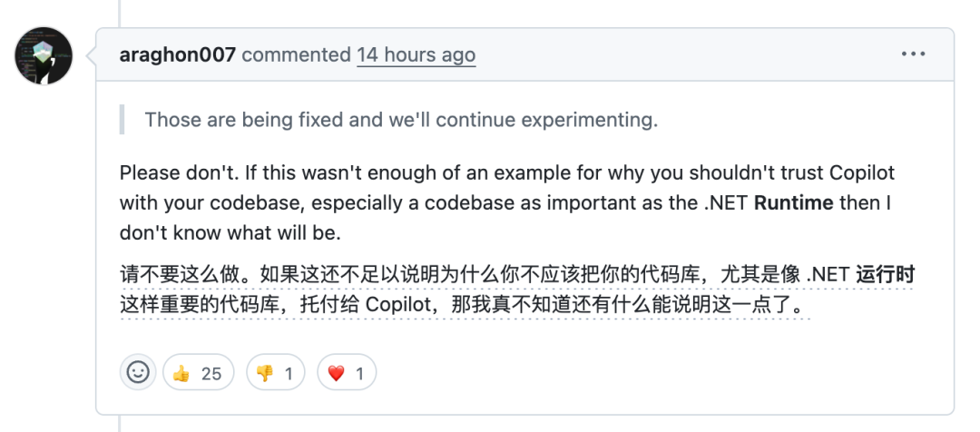Click the bold English word "Runtime"
The height and width of the screenshot is (432, 980).
(794, 202)
